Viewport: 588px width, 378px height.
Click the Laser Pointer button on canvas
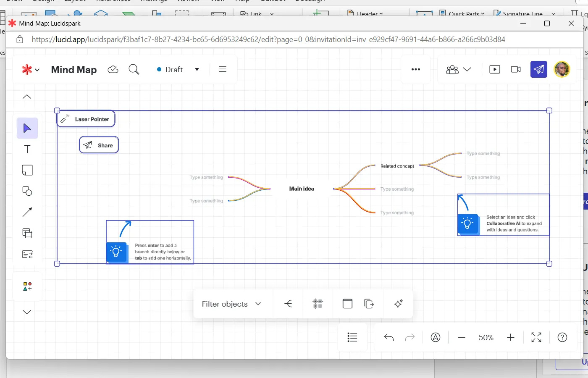click(86, 119)
